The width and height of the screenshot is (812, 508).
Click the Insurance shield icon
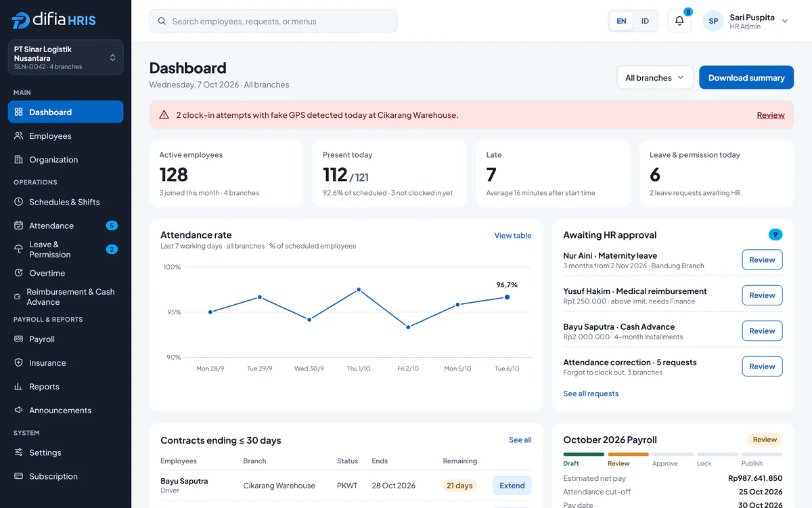(19, 363)
